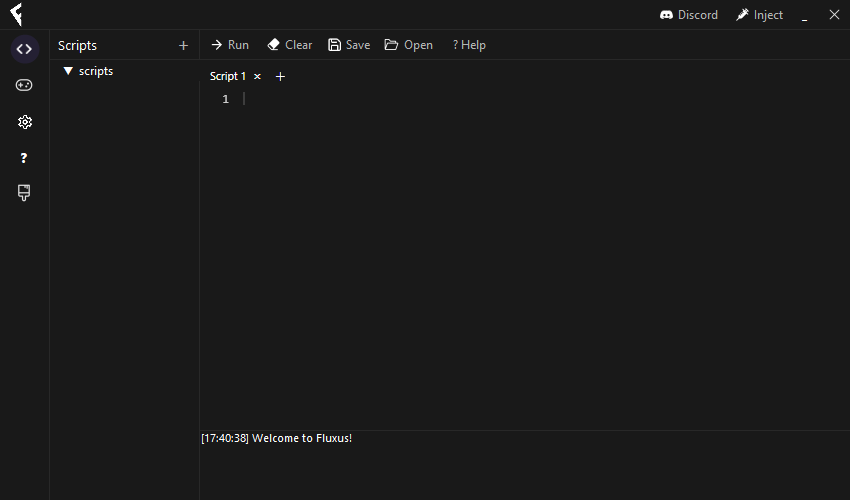
Task: Run the current script
Action: pyautogui.click(x=230, y=45)
